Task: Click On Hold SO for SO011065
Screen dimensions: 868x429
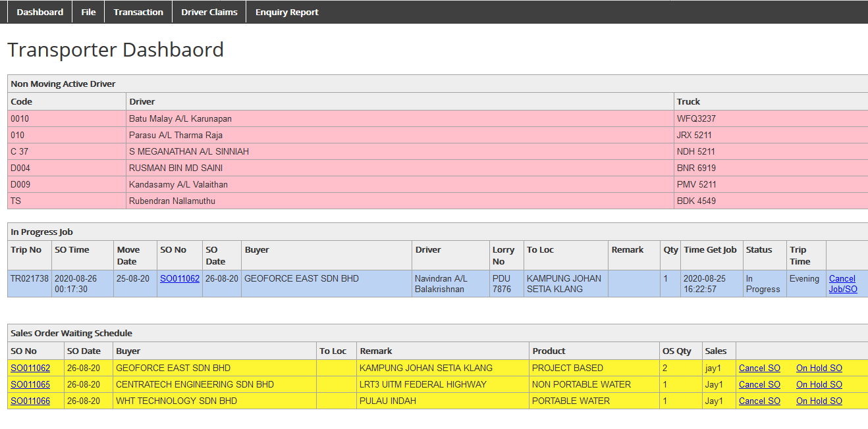Action: (819, 384)
